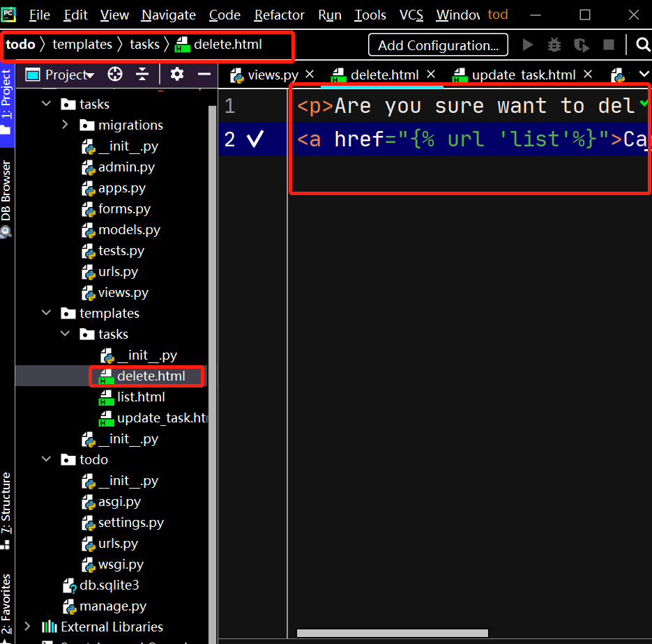The height and width of the screenshot is (644, 652).
Task: Click the locate/scroll-from-source crosshair icon
Action: (x=115, y=75)
